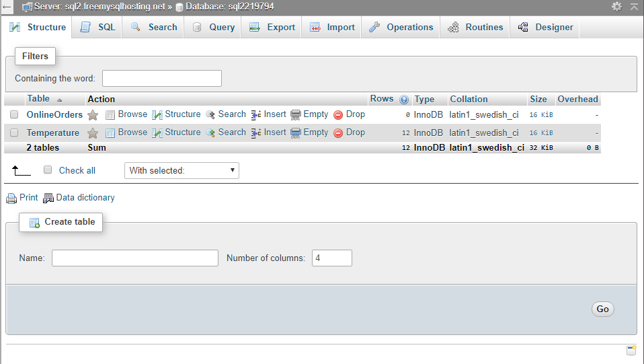Click Collation column header
The image size is (644, 364).
click(x=469, y=99)
